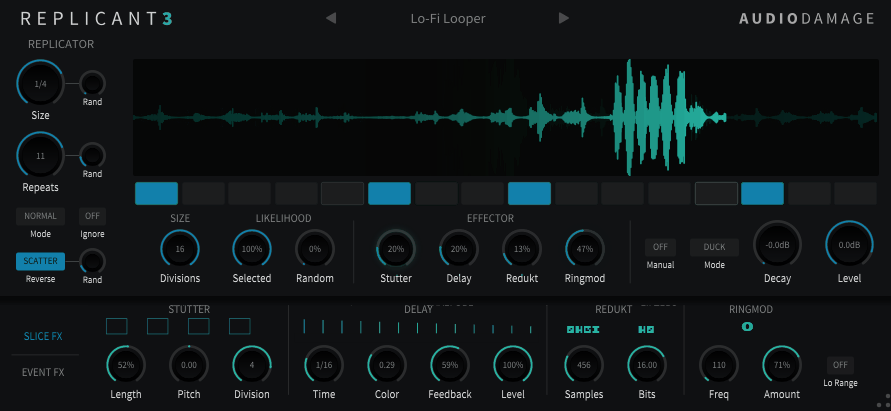Enable the fourth slice step button
The width and height of the screenshot is (891, 411).
coord(296,193)
